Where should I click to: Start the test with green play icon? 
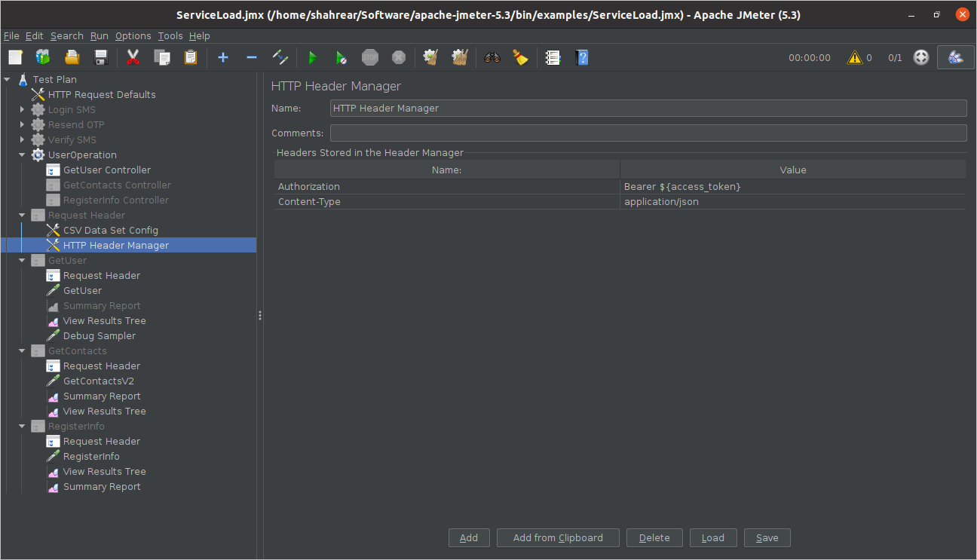(313, 57)
